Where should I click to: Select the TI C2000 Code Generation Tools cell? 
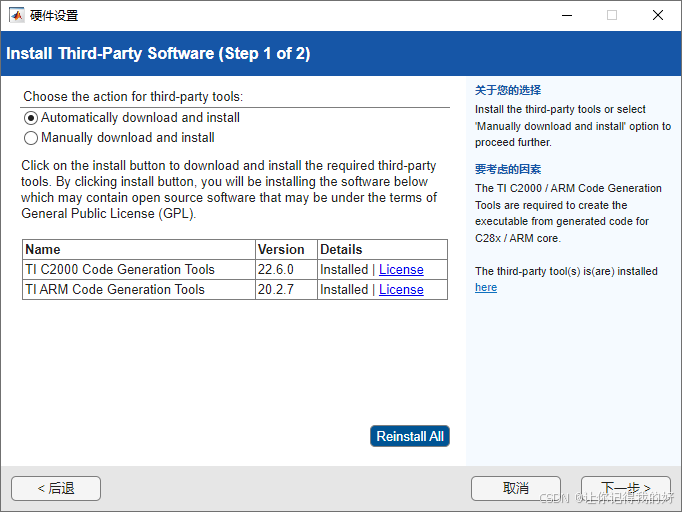tap(139, 270)
